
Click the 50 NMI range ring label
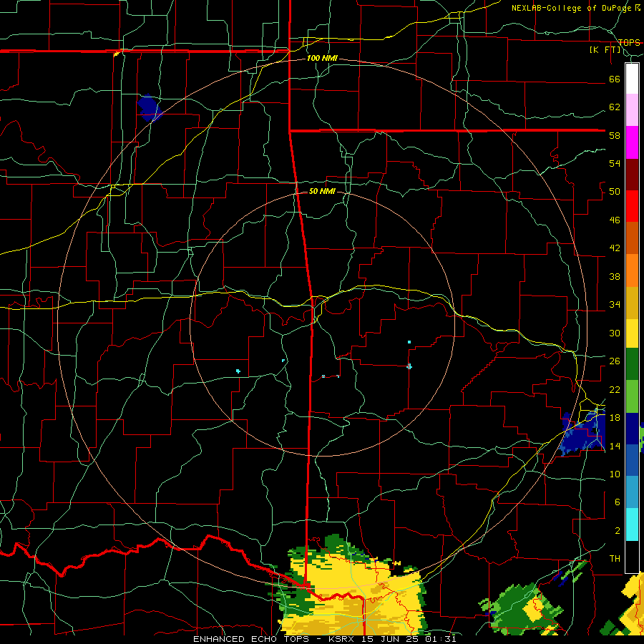pos(321,191)
